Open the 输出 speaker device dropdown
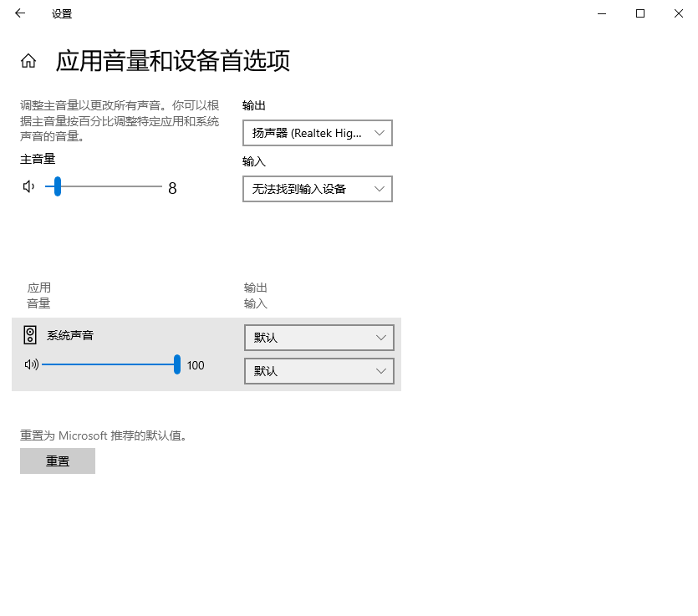Viewport: 698px width, 616px height. [x=318, y=133]
